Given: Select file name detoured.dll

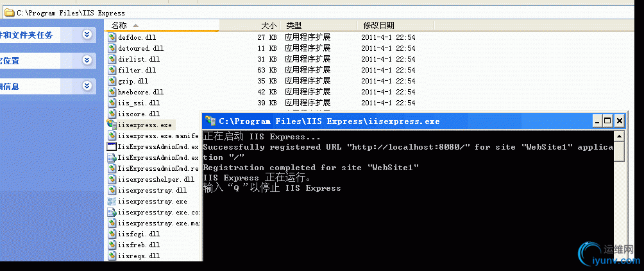Looking at the screenshot, I should pyautogui.click(x=141, y=49).
